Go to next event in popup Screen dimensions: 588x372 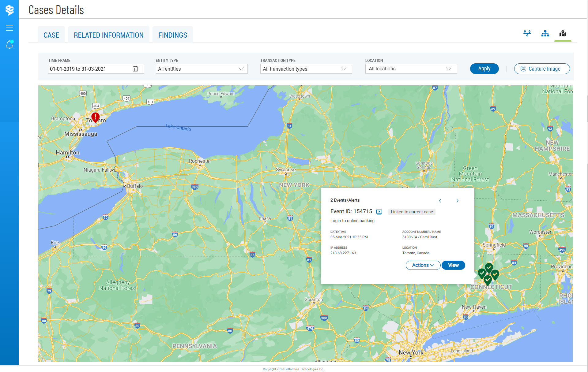pyautogui.click(x=457, y=201)
